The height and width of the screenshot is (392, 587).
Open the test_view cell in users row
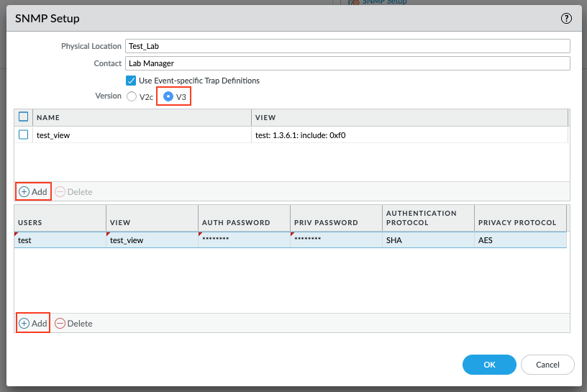pos(152,240)
